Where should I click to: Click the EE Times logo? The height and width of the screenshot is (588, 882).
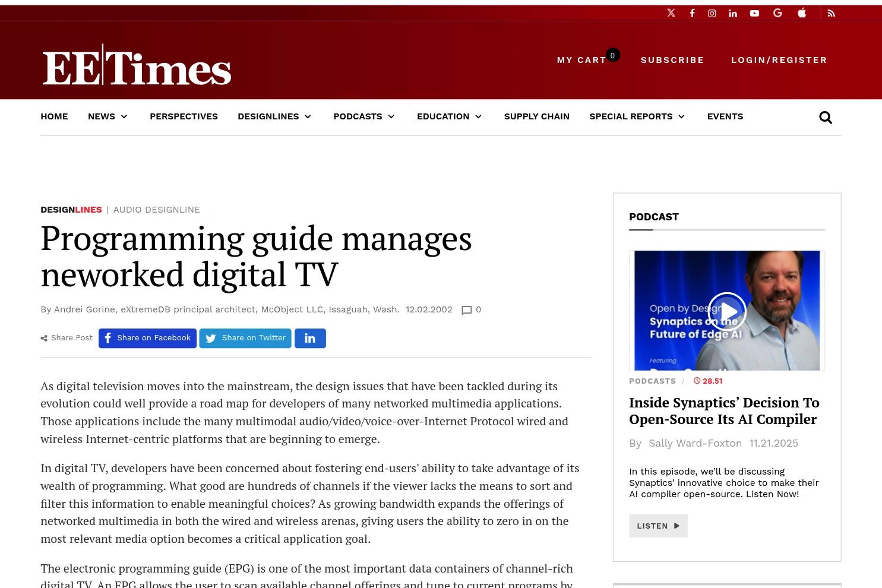[x=137, y=65]
